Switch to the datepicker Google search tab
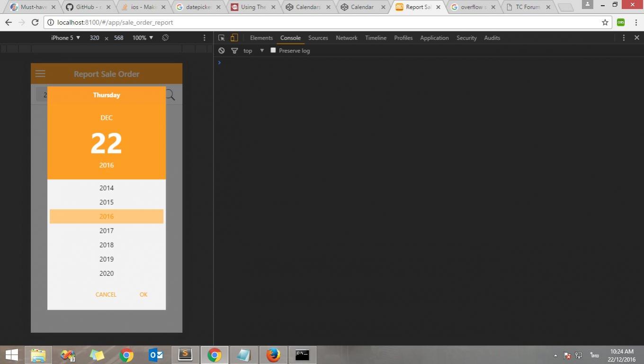644x364 pixels. click(x=198, y=7)
